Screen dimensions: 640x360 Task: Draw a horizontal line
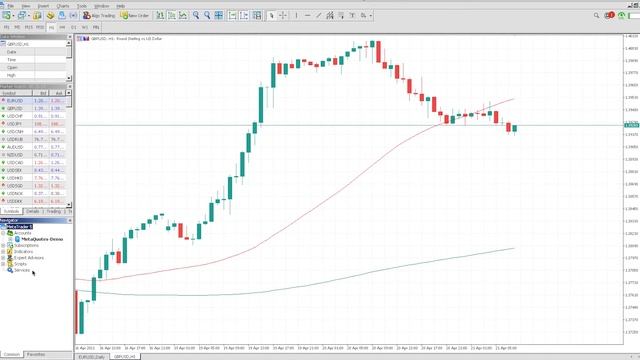(307, 16)
